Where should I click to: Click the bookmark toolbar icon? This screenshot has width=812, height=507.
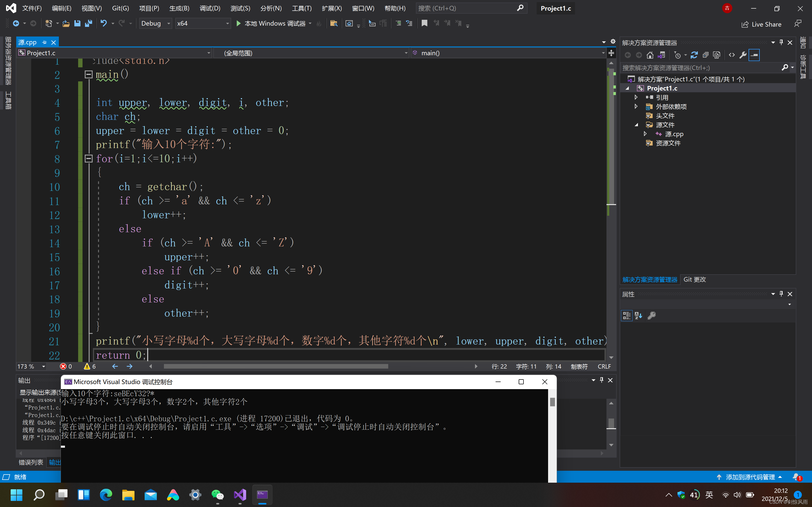[x=425, y=24]
